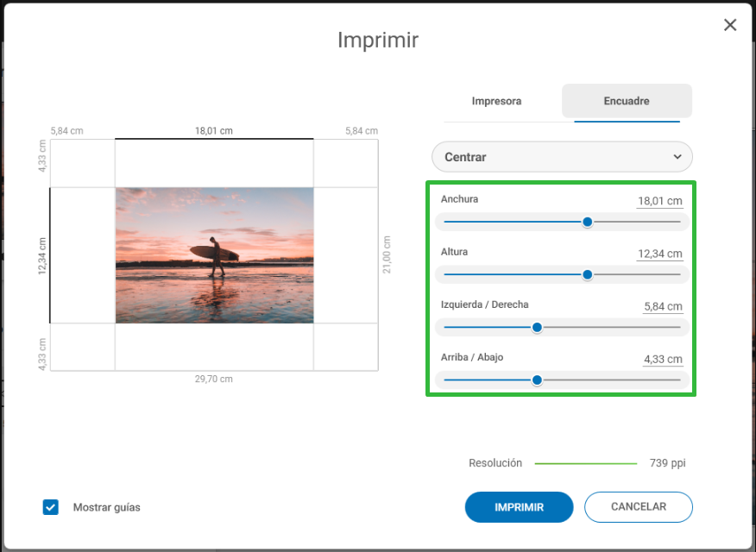Click the Izquierda / Derecha slider handle

tap(537, 328)
